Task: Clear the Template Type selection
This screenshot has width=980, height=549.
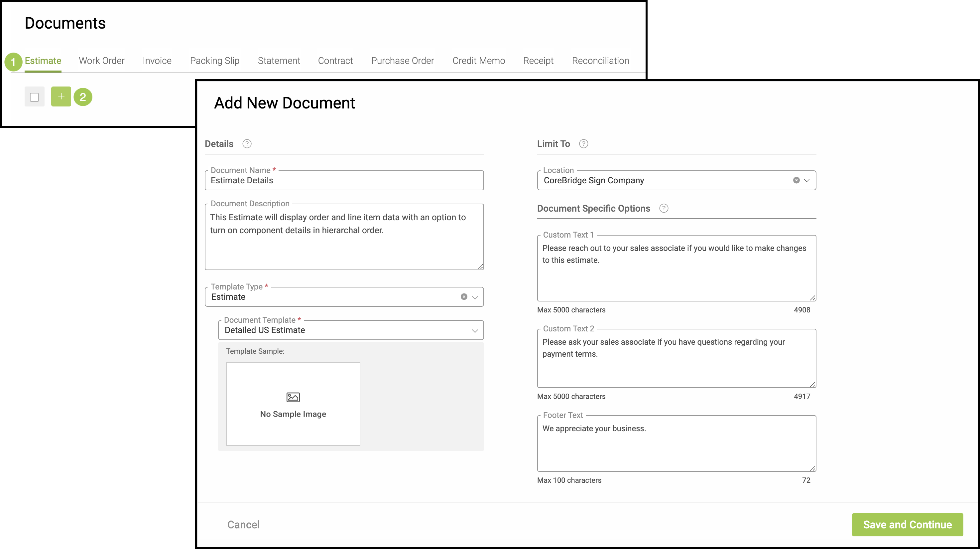Action: [x=464, y=296]
